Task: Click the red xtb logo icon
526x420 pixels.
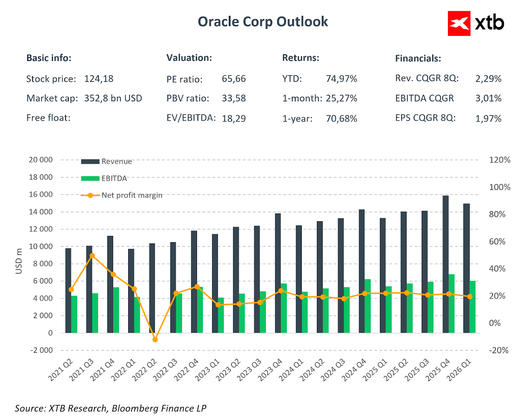Action: (459, 23)
